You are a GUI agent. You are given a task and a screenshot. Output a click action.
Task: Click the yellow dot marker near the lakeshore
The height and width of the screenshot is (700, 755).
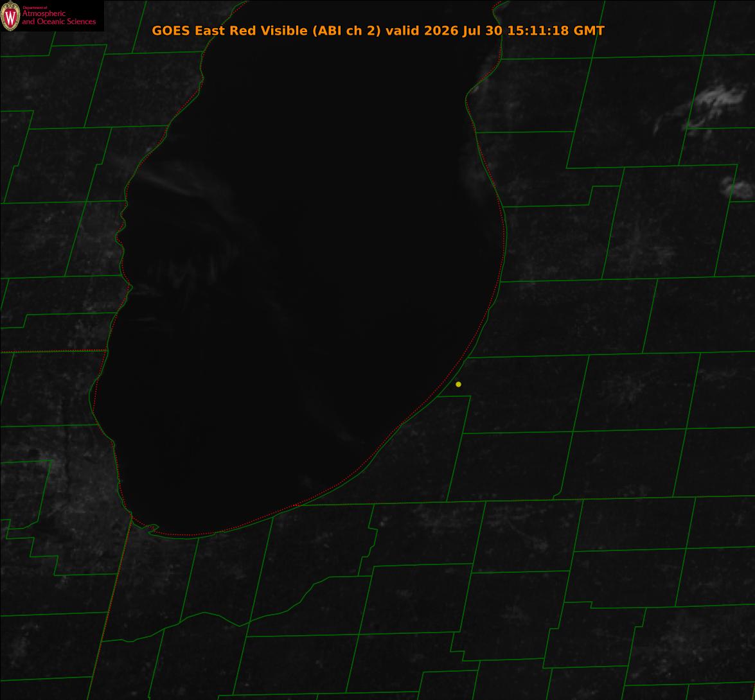tap(458, 384)
